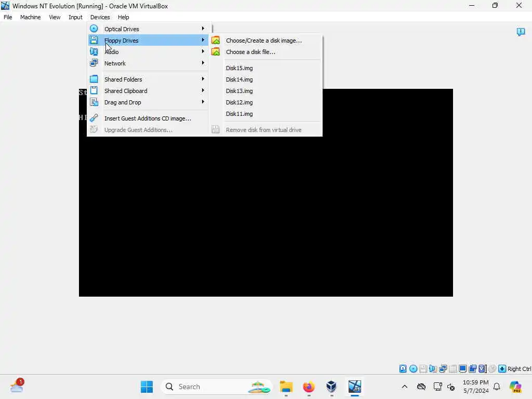
Task: Click the display monitor indicator in status bar
Action: 462,369
